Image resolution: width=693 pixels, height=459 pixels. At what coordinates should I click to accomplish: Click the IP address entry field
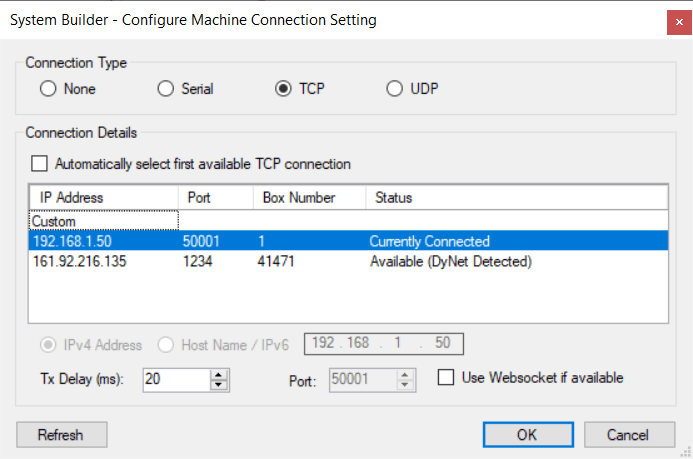[x=384, y=344]
